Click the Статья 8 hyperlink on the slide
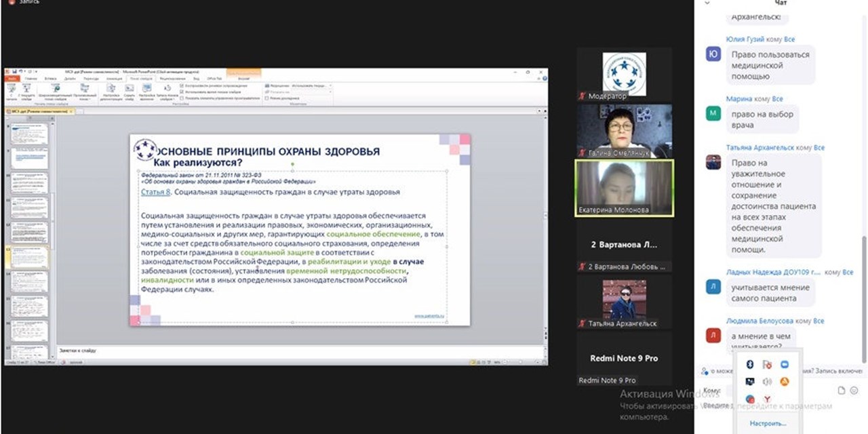 (155, 192)
